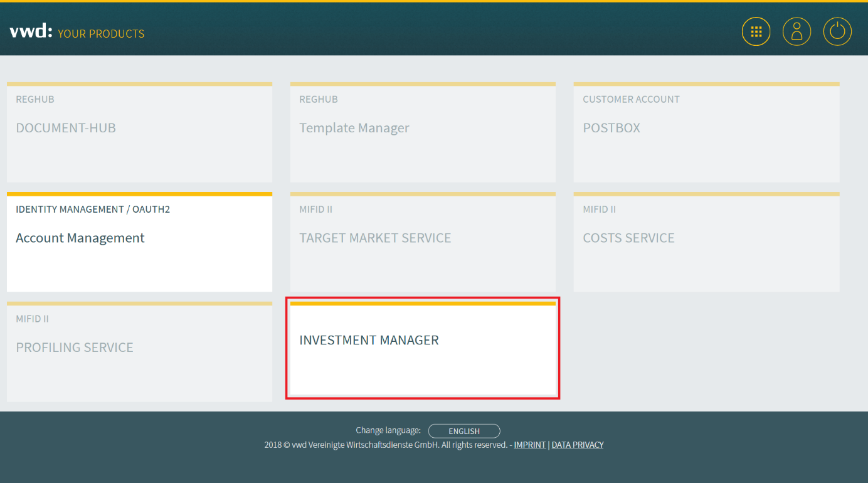Switch language using the ENGLISH button
The height and width of the screenshot is (483, 868).
coord(464,431)
